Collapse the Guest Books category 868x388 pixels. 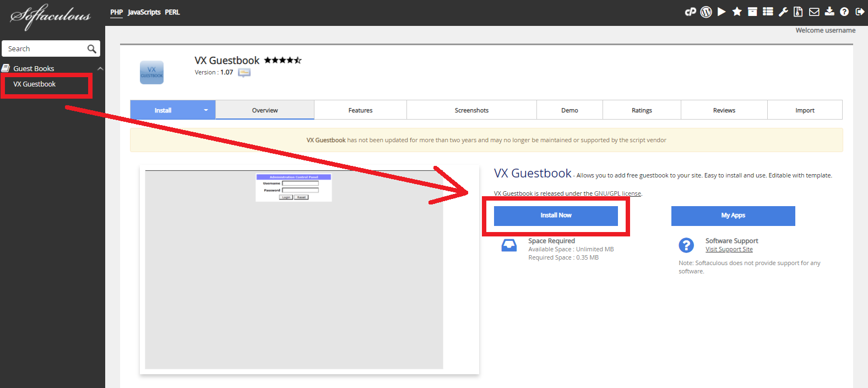coord(100,69)
